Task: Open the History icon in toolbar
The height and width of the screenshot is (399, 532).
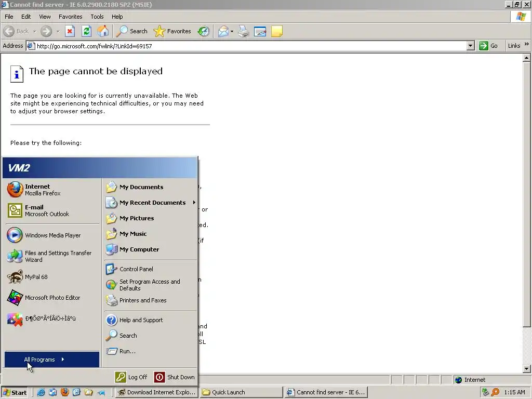Action: pyautogui.click(x=204, y=31)
